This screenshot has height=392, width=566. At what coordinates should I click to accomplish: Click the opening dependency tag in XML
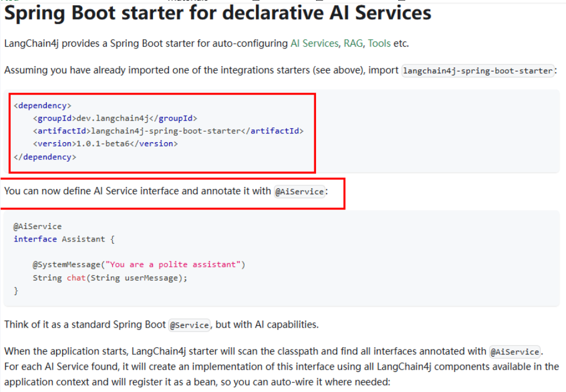click(x=43, y=106)
